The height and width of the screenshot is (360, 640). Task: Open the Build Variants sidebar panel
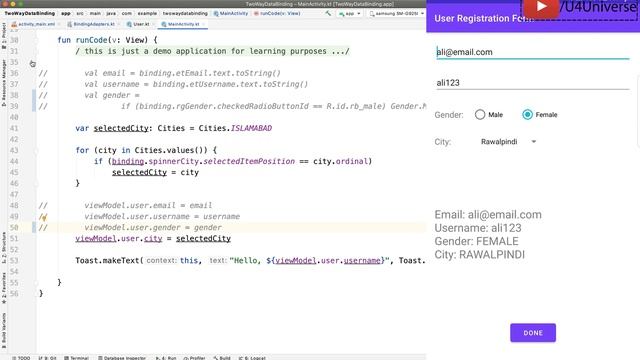(x=4, y=331)
